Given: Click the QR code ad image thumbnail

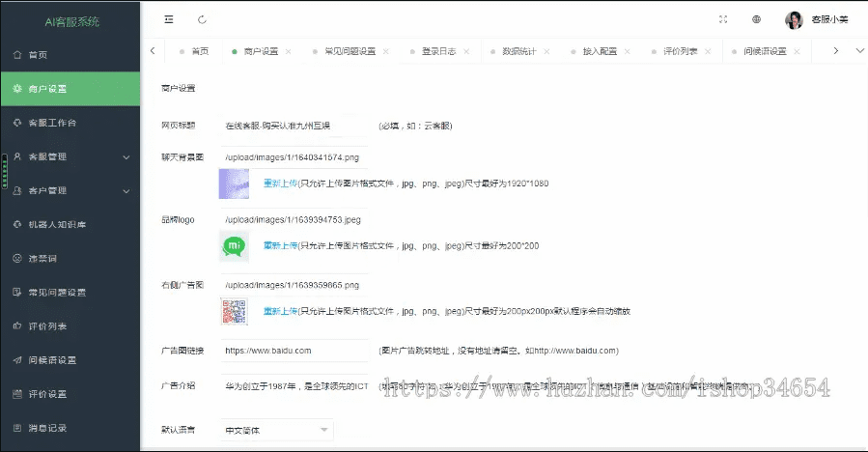Looking at the screenshot, I should coord(234,311).
